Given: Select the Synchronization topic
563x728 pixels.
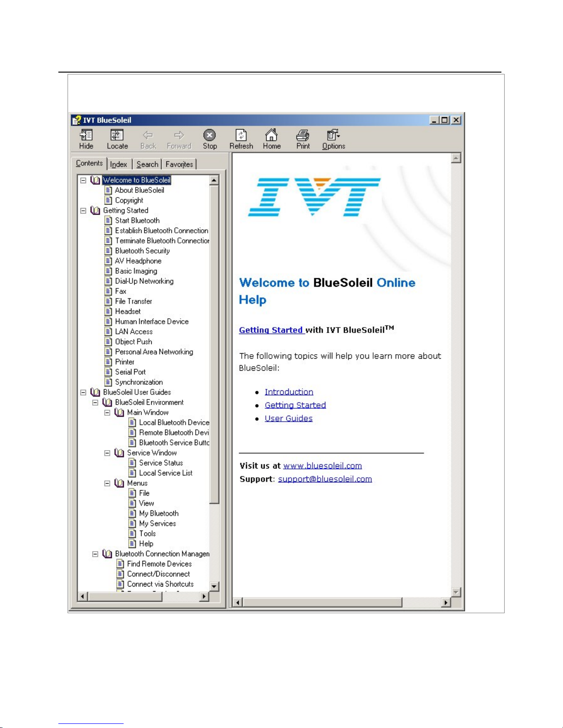Looking at the screenshot, I should click(139, 382).
